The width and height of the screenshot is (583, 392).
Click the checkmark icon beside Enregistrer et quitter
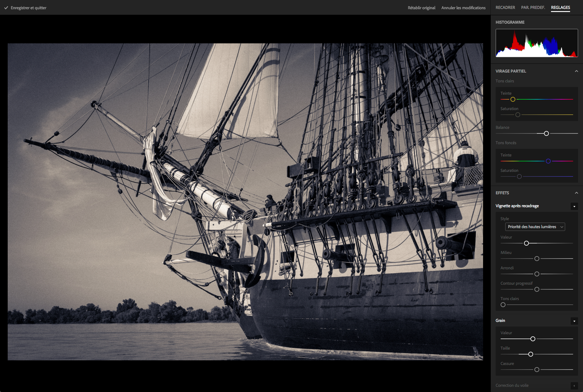(6, 8)
